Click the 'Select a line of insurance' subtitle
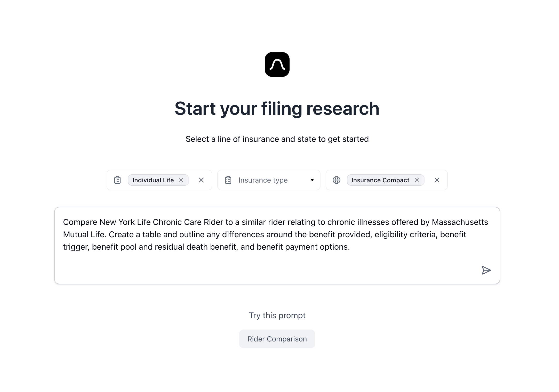The image size is (559, 392). pos(277,139)
